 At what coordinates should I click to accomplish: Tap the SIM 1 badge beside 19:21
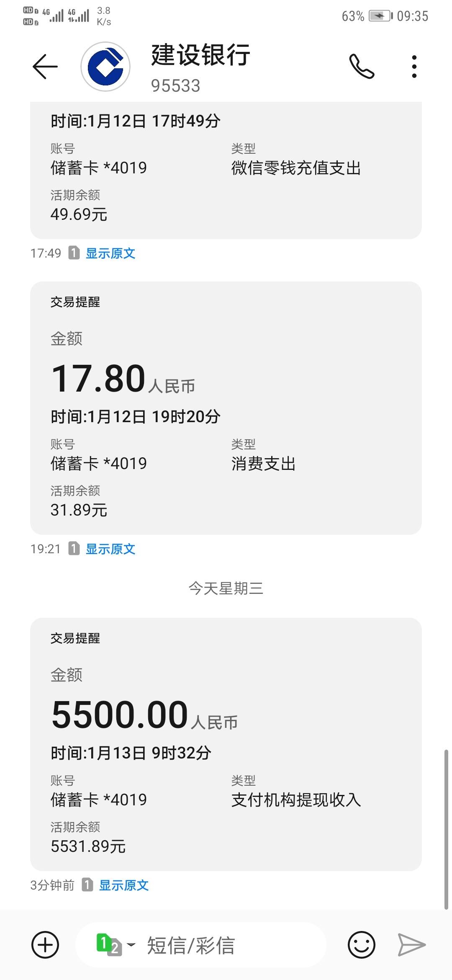(x=74, y=549)
